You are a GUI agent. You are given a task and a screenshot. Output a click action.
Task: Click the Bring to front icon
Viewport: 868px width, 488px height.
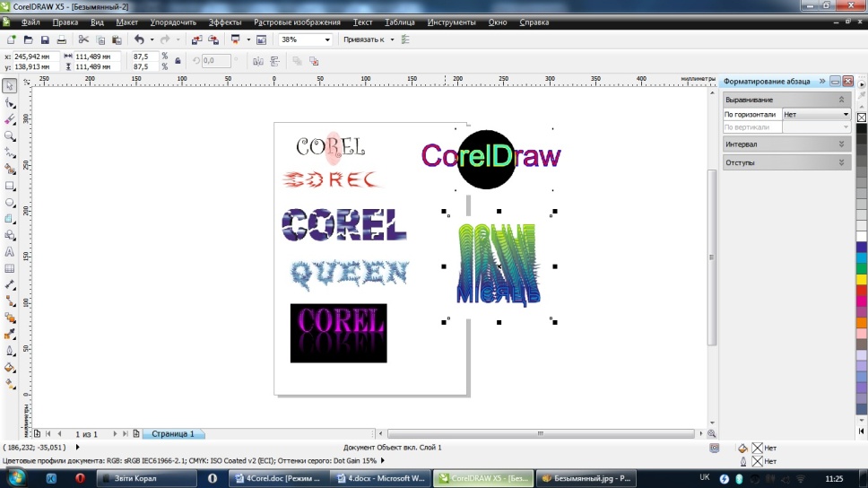coord(298,61)
